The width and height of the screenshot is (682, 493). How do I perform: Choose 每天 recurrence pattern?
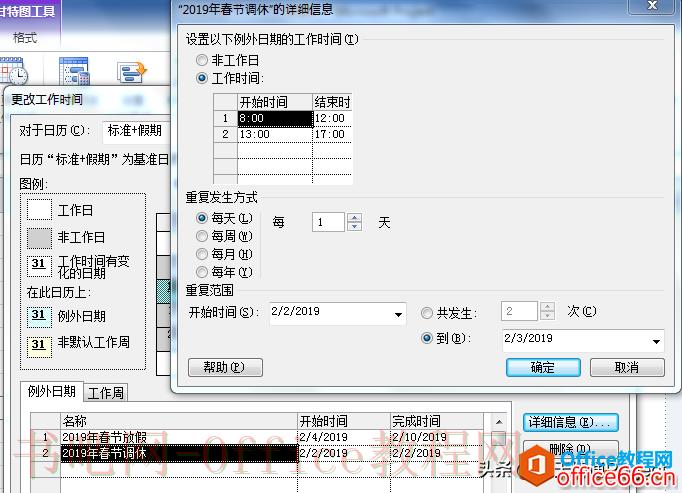click(202, 218)
